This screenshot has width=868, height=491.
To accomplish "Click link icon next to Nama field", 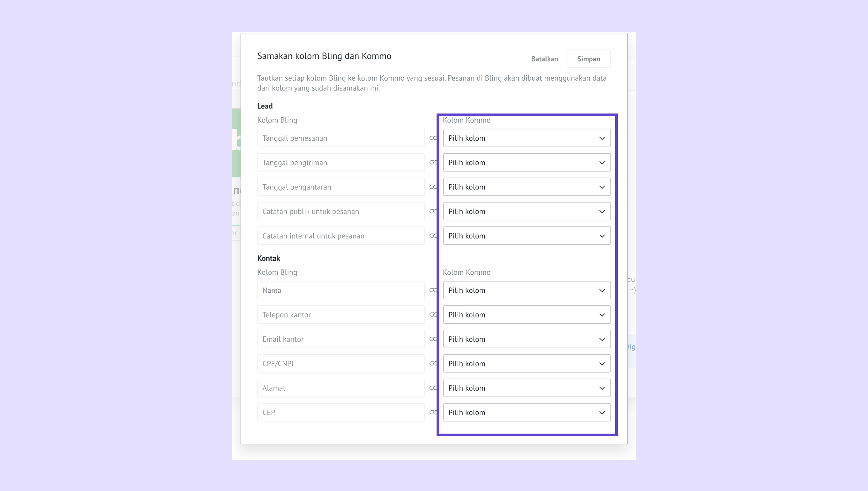I will pos(433,290).
